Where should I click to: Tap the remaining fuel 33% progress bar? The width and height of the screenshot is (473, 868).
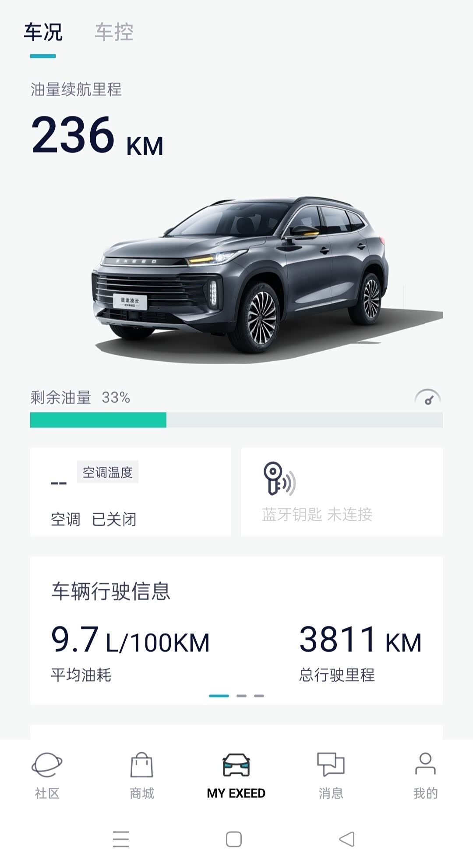click(236, 420)
